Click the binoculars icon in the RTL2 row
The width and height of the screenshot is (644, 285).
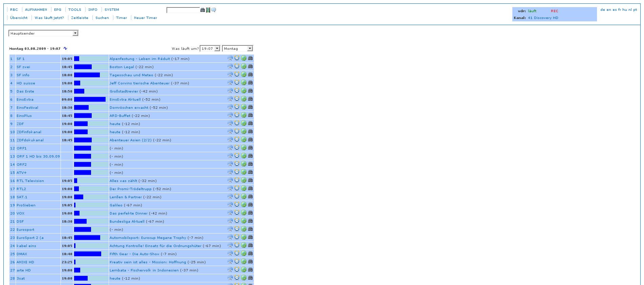point(250,188)
